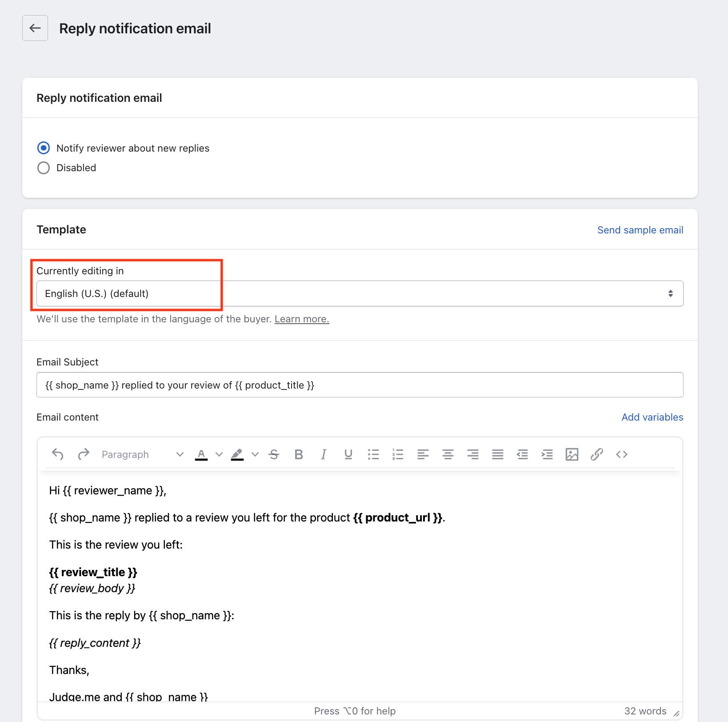This screenshot has height=722, width=728.
Task: Click Send sample email link
Action: tap(640, 230)
